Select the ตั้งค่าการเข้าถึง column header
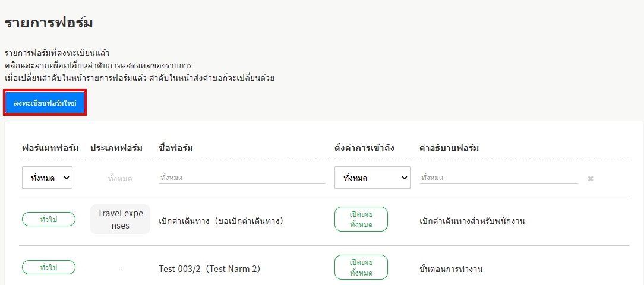Screen dimensions: 644x285 [364, 148]
